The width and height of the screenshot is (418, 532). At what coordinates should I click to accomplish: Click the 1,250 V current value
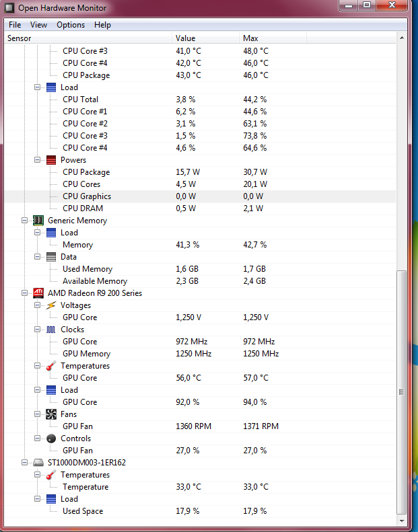[x=188, y=317]
